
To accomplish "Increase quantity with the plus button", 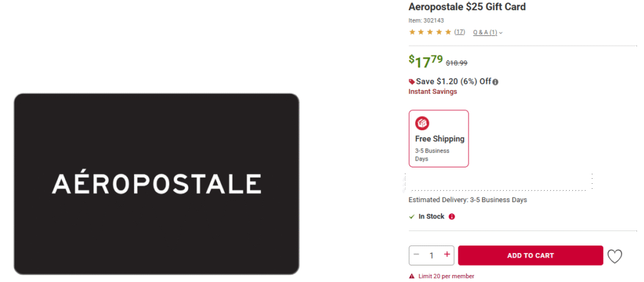I will click(447, 255).
